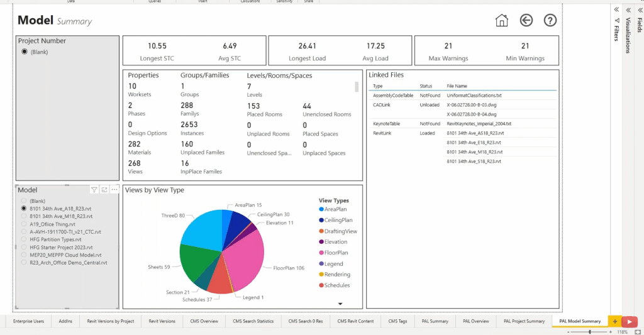Open the help question mark icon
This screenshot has height=335, width=644.
click(x=550, y=20)
